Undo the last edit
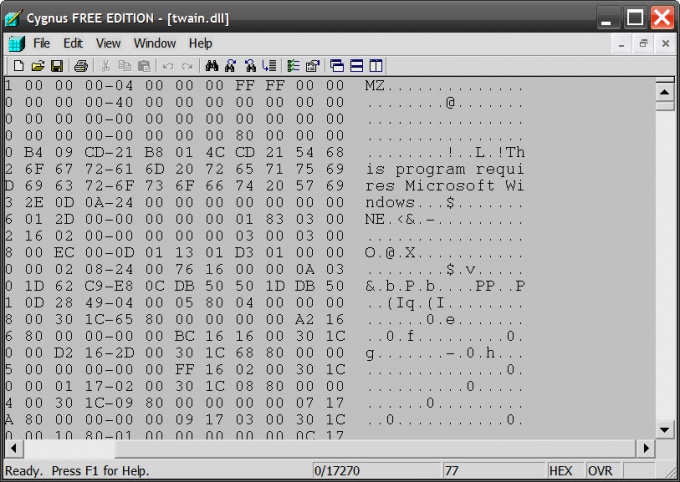This screenshot has height=482, width=680. (x=168, y=66)
